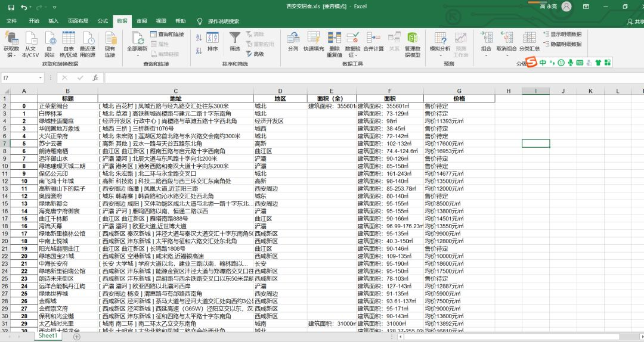Click the 查询和连接 button
644x342 pixels.
[167, 34]
